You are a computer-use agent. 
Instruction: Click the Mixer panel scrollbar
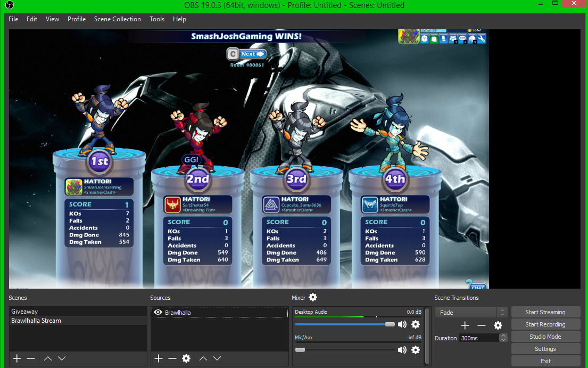[427, 336]
